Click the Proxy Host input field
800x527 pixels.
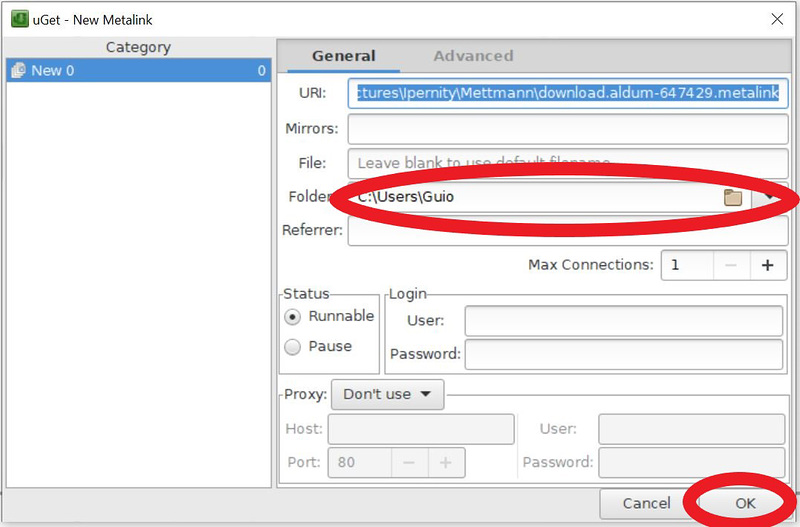[421, 429]
